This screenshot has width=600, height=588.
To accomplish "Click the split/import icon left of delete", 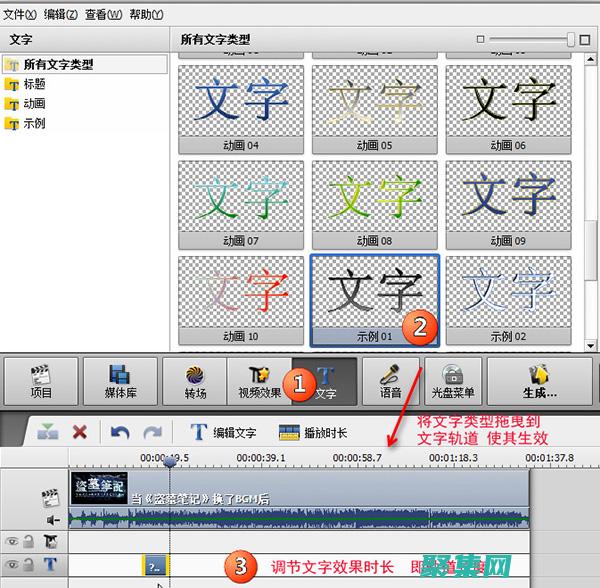I will click(48, 432).
